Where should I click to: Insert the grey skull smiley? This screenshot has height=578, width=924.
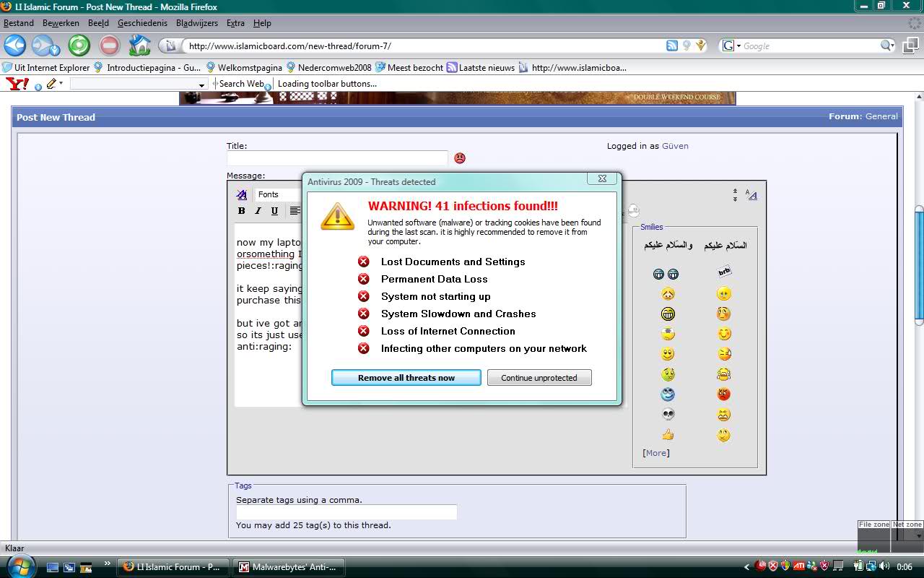click(x=668, y=415)
